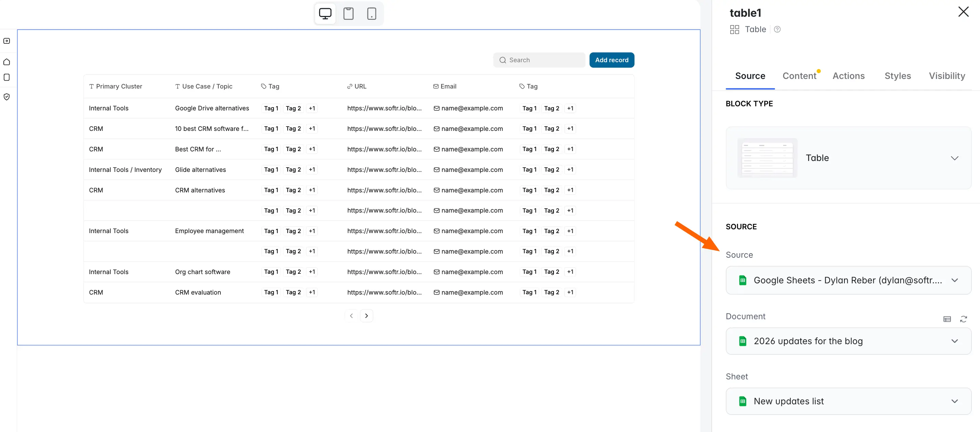The image size is (980, 432).
Task: Open the '2026 updates for the blog' document dropdown
Action: (x=955, y=341)
